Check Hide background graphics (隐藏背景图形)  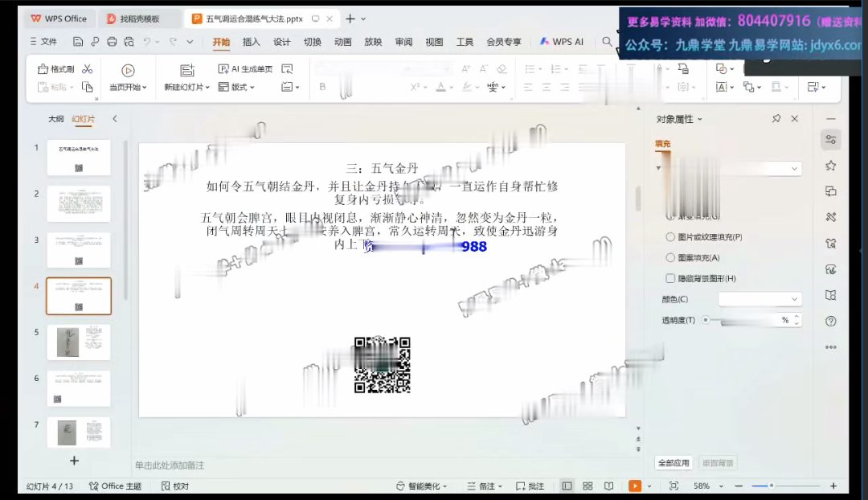point(670,278)
